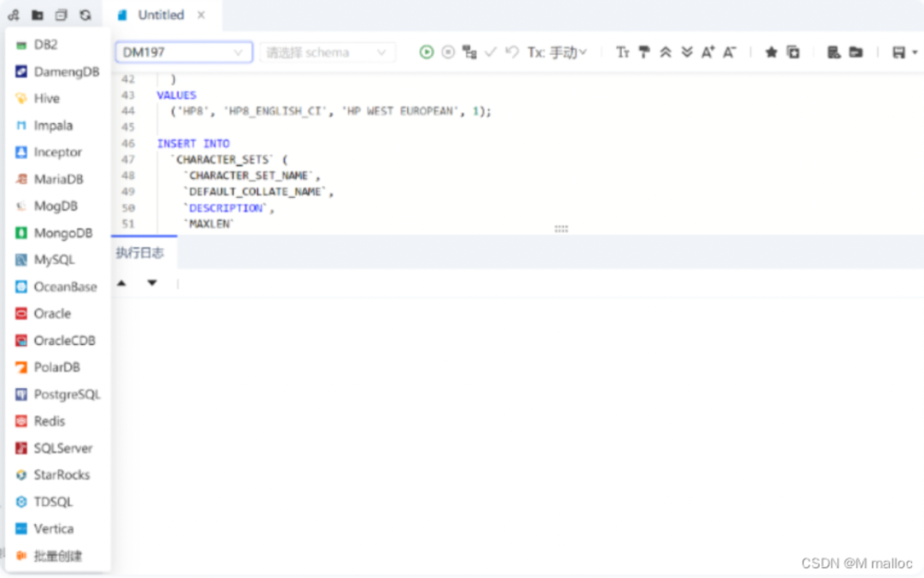Select MariaDB from the database list
This screenshot has height=578, width=924.
point(58,179)
